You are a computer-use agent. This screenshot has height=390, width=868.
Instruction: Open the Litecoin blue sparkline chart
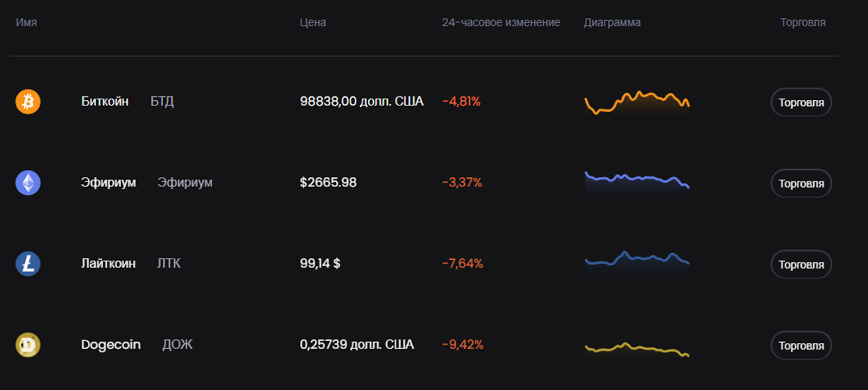click(637, 262)
